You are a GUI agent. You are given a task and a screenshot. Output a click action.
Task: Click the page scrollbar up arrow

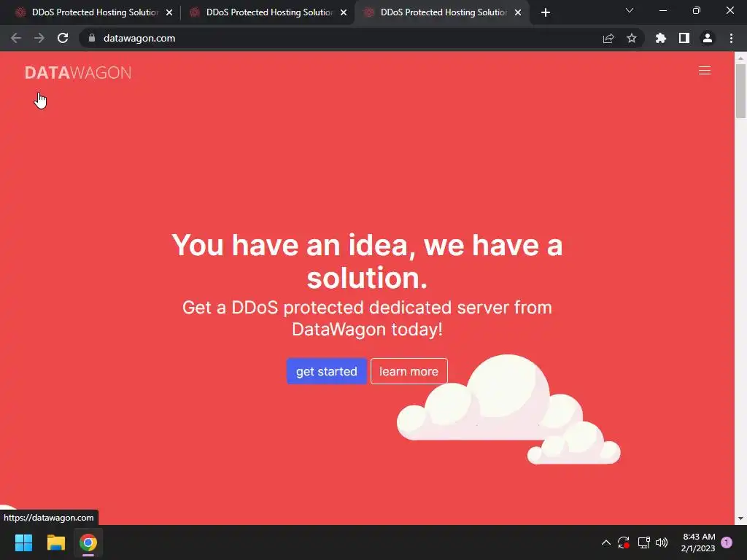740,58
